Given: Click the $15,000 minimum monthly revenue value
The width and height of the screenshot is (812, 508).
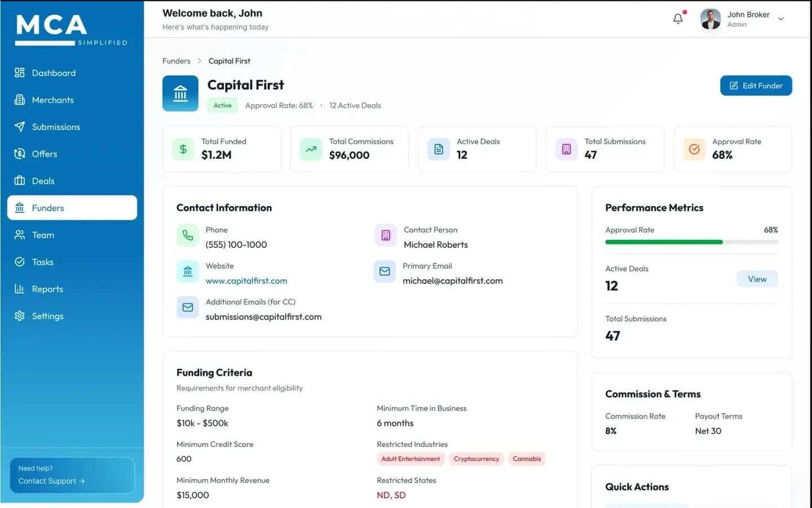Looking at the screenshot, I should tap(193, 495).
